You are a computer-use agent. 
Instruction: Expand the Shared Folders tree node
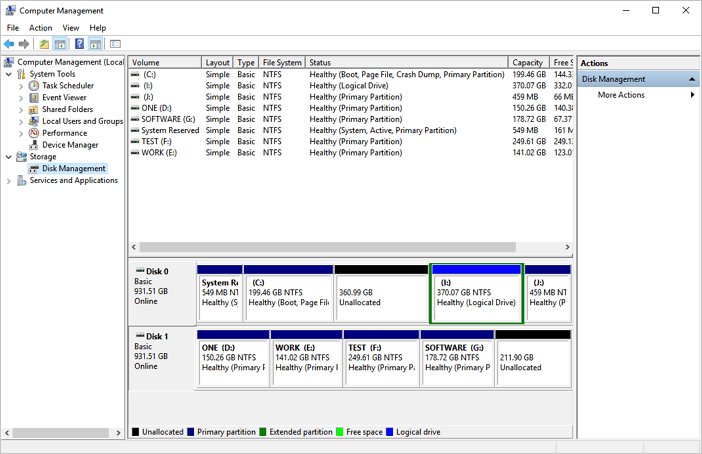pyautogui.click(x=21, y=110)
